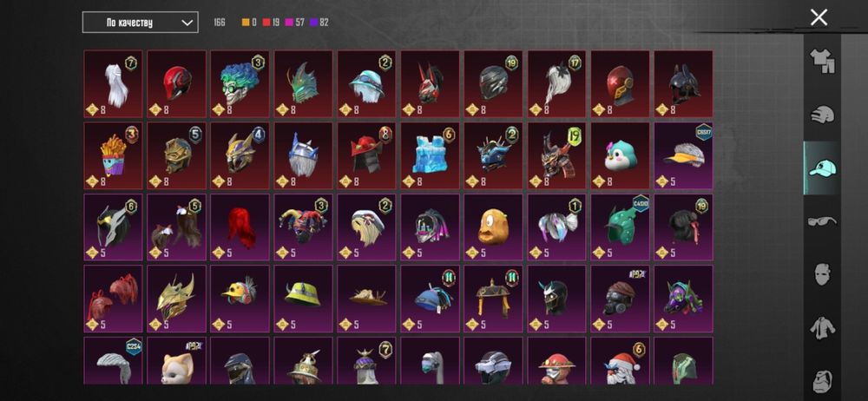Open the backpack category icon
The image size is (868, 401).
(x=823, y=381)
